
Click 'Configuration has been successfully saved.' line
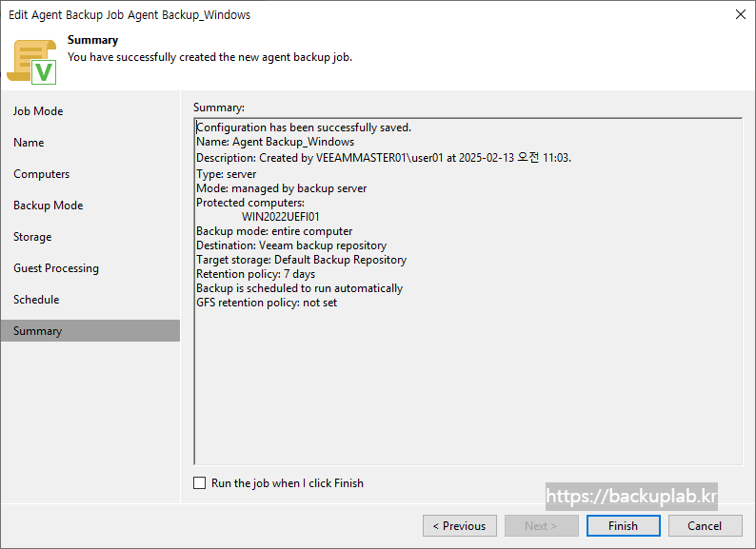tap(304, 127)
